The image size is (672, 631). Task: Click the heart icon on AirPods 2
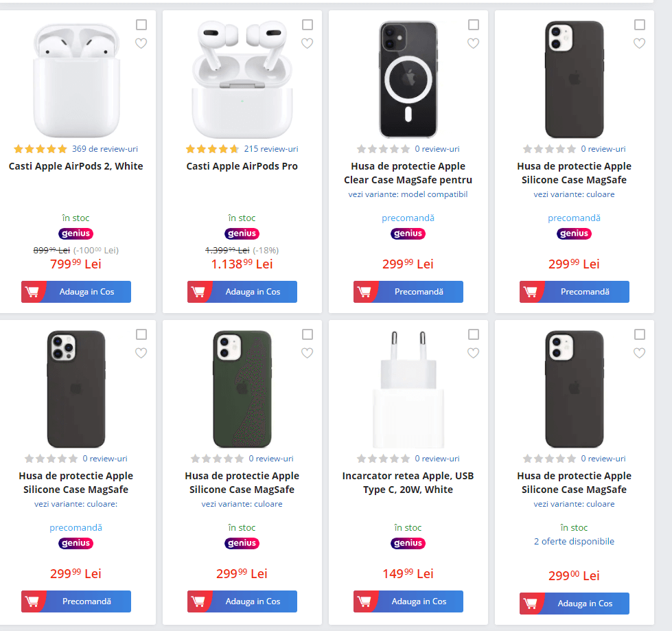(x=141, y=43)
